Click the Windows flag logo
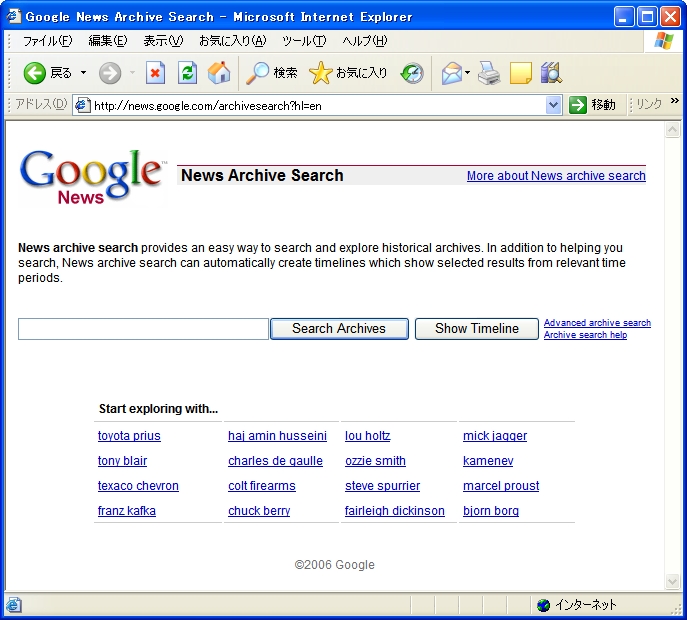Viewport: 687px width, 620px height. pyautogui.click(x=664, y=41)
